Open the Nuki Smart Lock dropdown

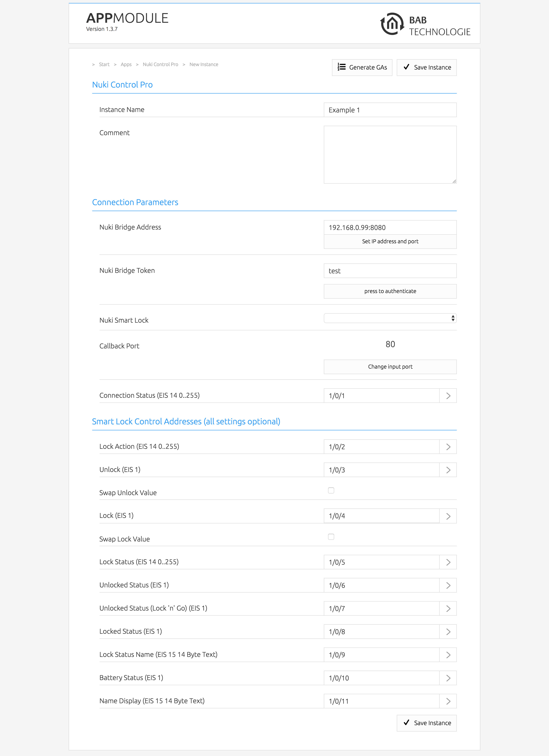click(x=390, y=318)
